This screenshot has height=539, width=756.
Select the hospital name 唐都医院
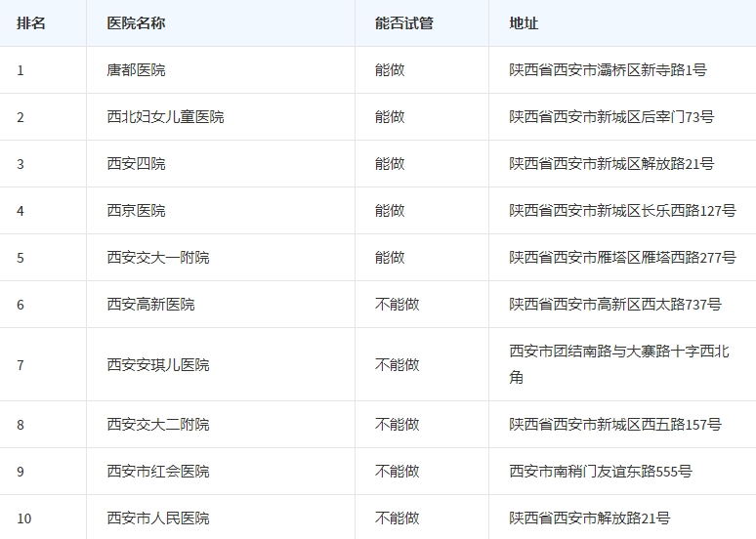click(x=136, y=70)
